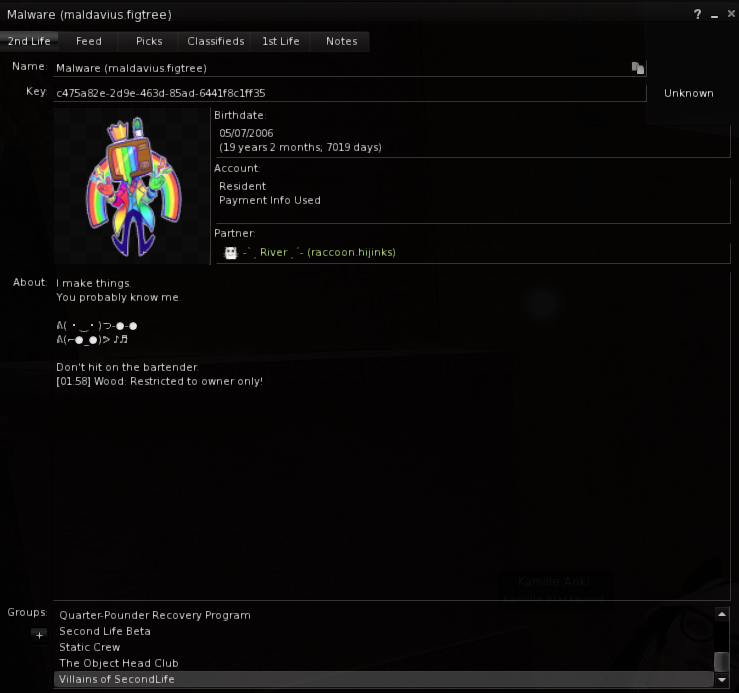This screenshot has height=693, width=739.
Task: Open the Feed tab
Action: pyautogui.click(x=89, y=41)
